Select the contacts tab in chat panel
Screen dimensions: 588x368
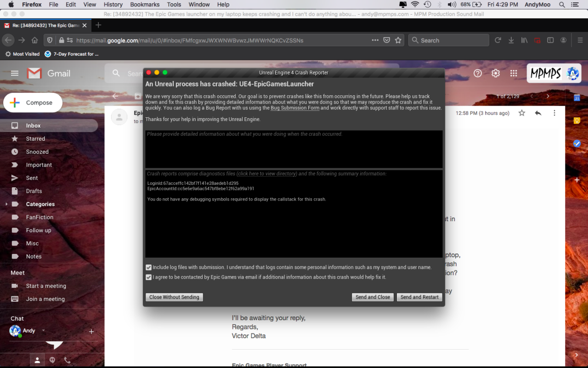(x=37, y=361)
